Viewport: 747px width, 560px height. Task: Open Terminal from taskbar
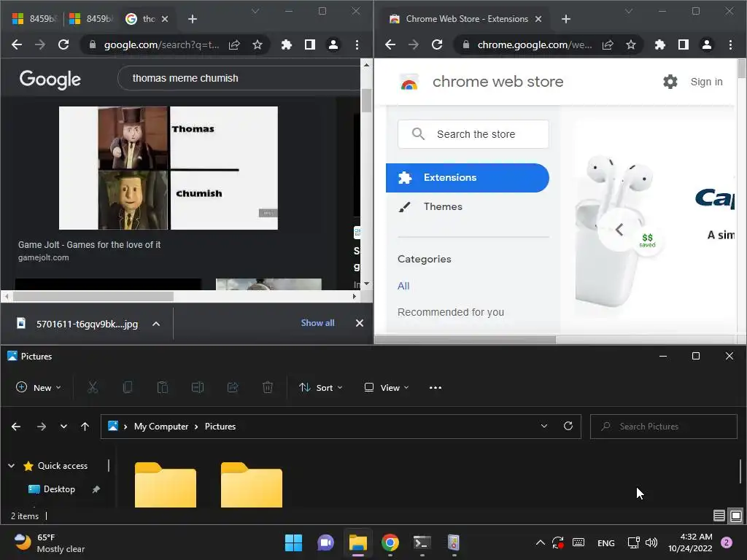point(422,542)
